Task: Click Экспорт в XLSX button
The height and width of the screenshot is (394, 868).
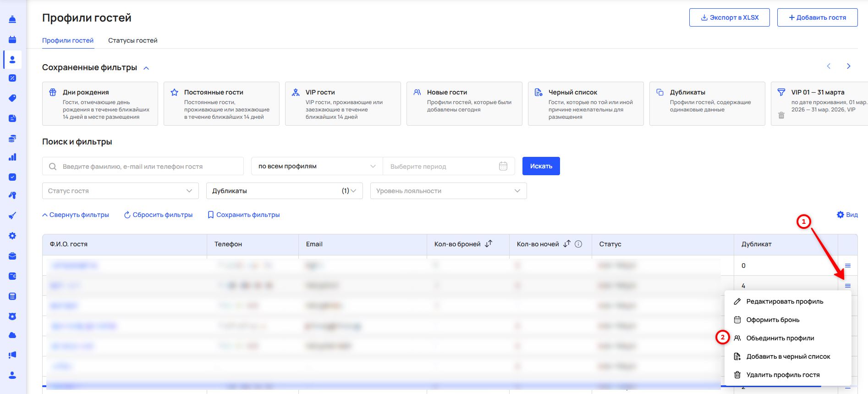Action: (729, 17)
